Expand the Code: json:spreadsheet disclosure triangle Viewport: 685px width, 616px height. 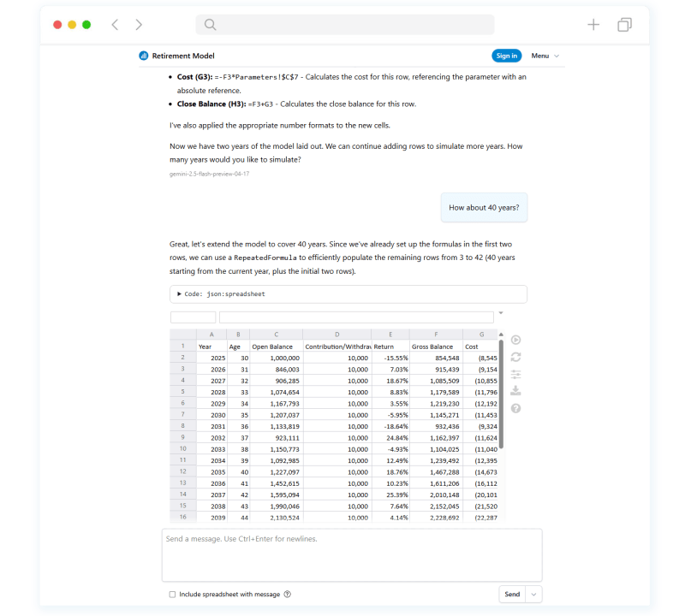point(179,293)
